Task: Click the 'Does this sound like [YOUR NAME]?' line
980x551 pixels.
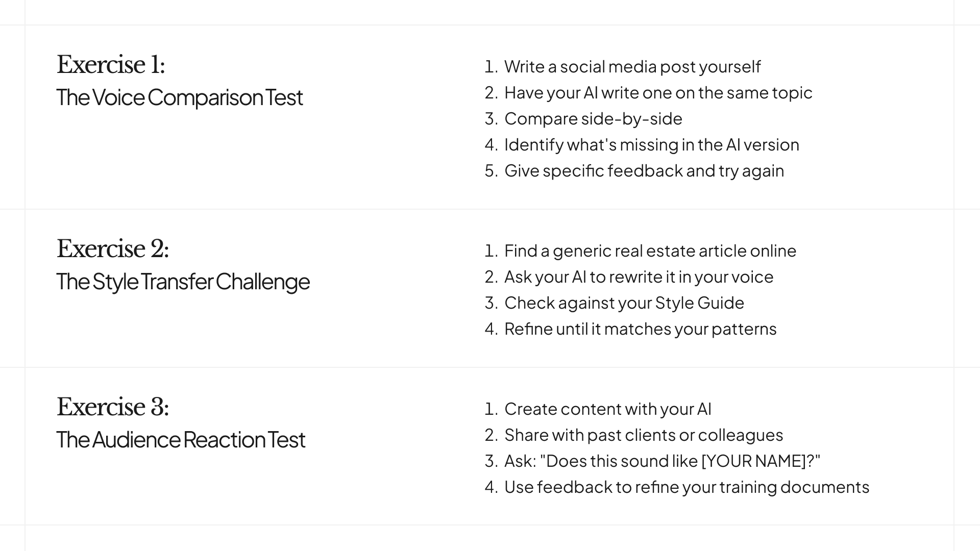Action: click(662, 461)
